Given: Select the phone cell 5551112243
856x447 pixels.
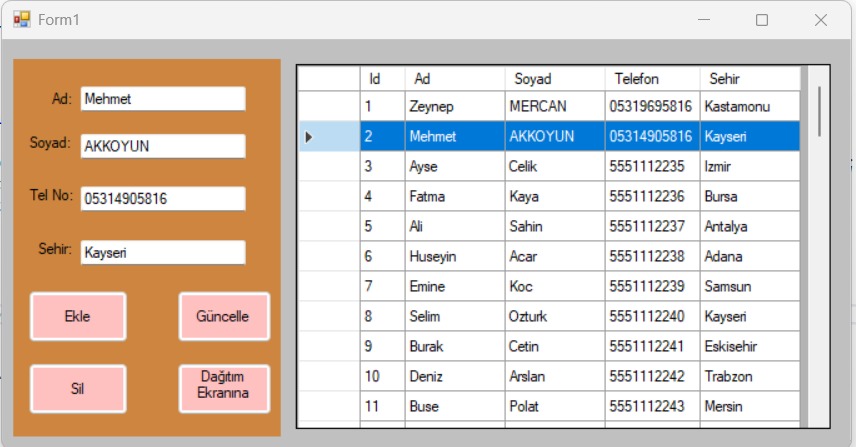Looking at the screenshot, I should [x=652, y=407].
